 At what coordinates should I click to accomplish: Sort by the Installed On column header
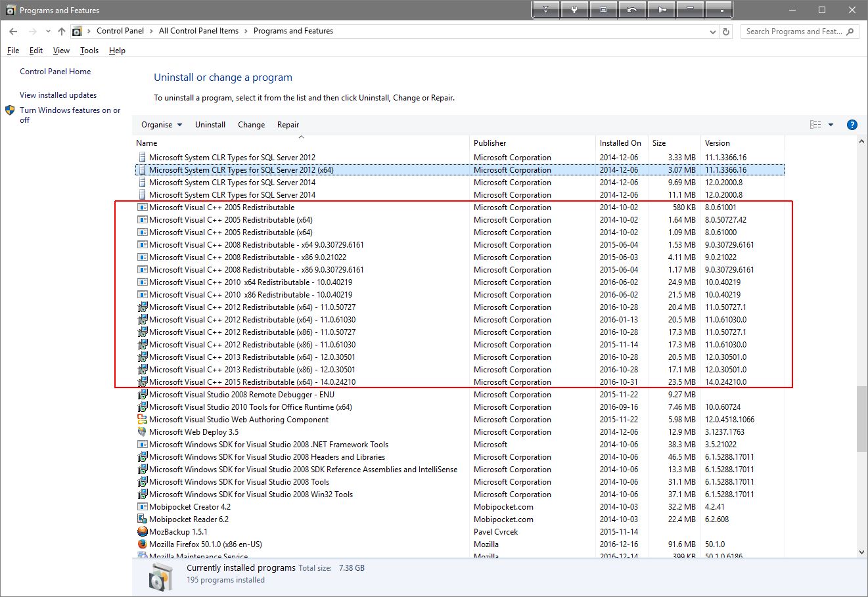pyautogui.click(x=622, y=143)
